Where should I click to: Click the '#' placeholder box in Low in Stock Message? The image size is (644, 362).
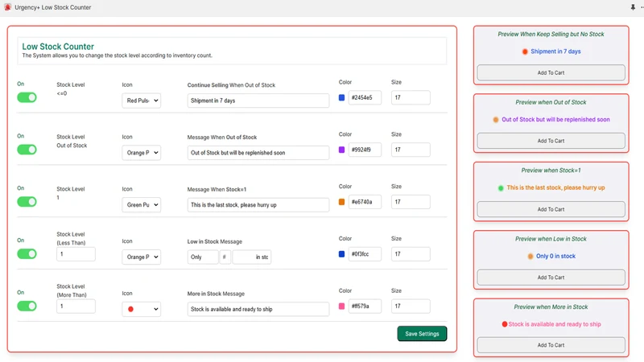tap(225, 257)
